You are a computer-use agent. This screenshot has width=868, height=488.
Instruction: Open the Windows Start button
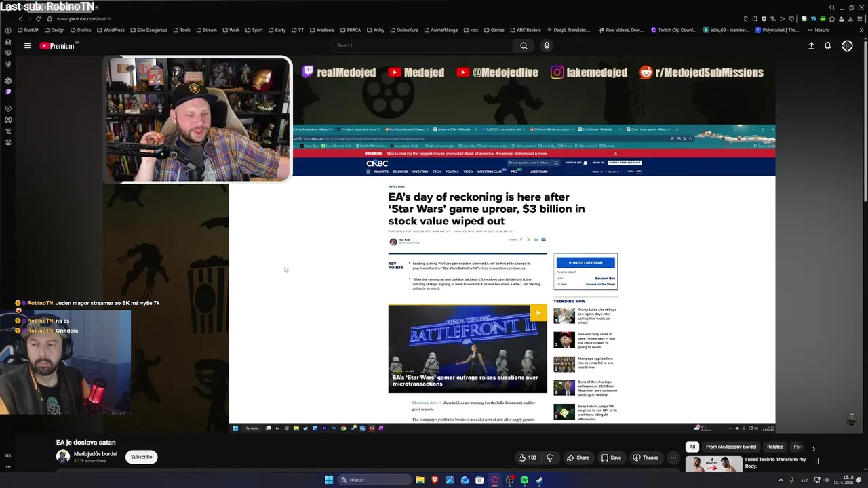pyautogui.click(x=329, y=480)
